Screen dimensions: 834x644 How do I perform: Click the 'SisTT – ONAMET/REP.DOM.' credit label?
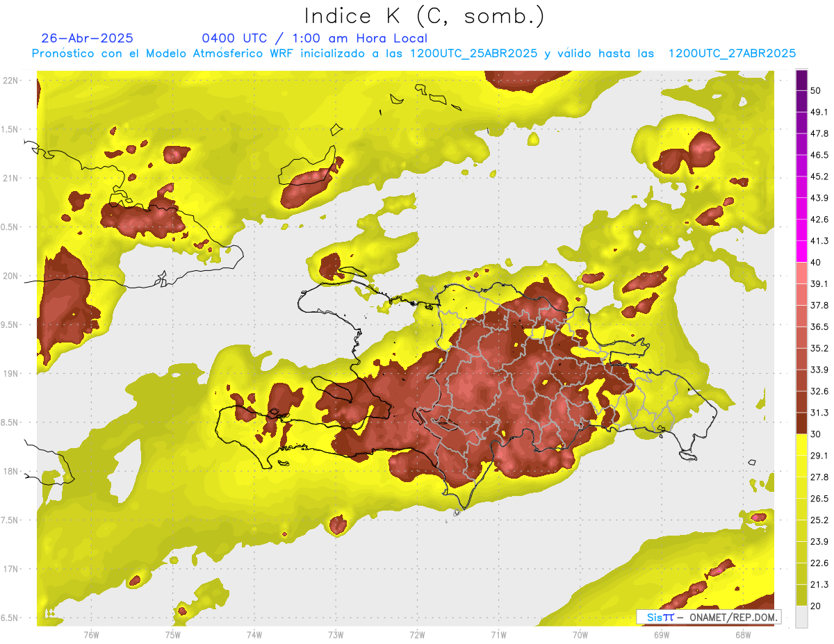tap(708, 617)
